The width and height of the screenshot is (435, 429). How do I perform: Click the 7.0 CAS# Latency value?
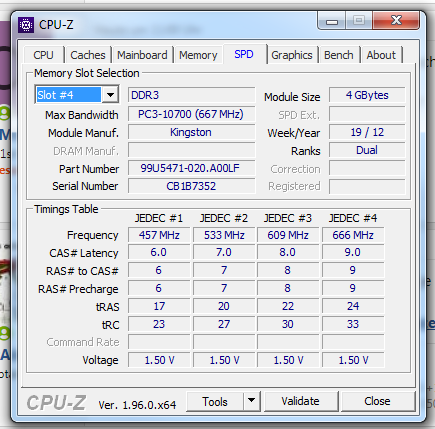[x=224, y=252]
